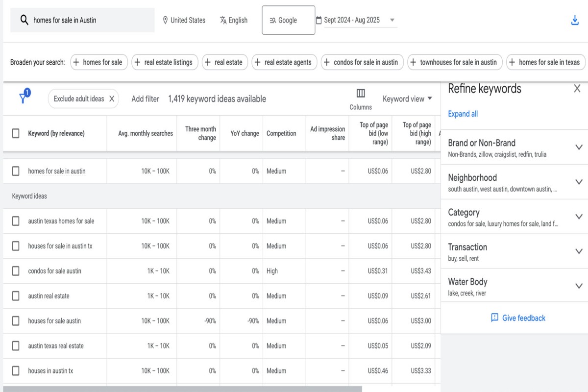This screenshot has width=588, height=392.
Task: Add 'homes for sale in texas' chip
Action: point(546,62)
